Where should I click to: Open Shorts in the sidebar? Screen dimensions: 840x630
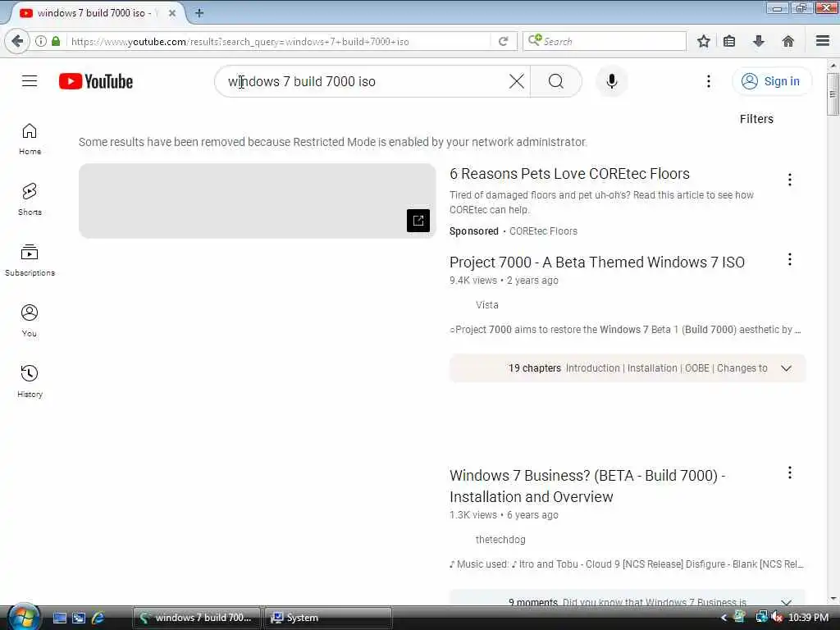30,199
